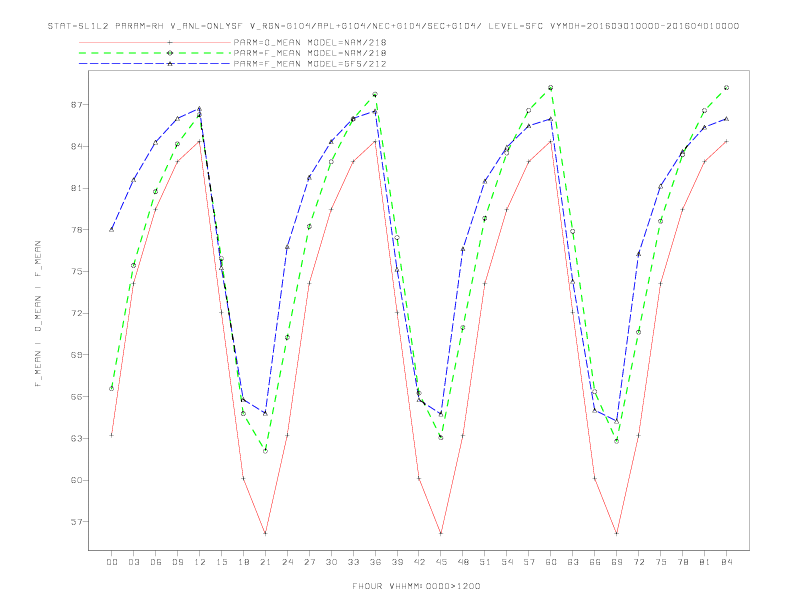The image size is (792, 612).
Task: Click the x-axis label FHOUR VHHMM:0000>1200
Action: [x=416, y=586]
